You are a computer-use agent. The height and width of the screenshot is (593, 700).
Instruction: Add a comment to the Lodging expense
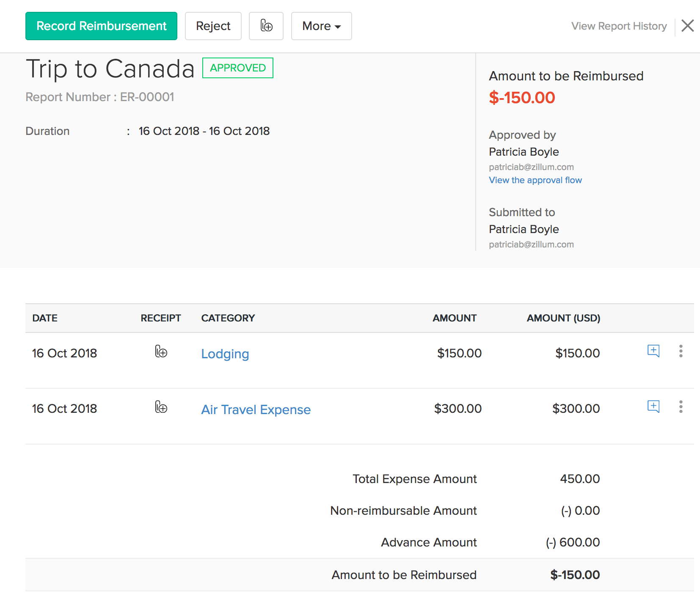(653, 351)
